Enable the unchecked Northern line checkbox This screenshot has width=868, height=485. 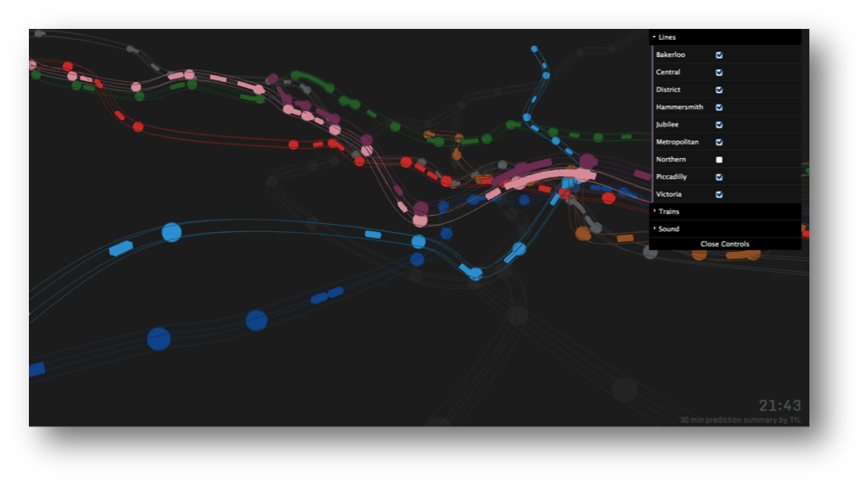coord(719,160)
